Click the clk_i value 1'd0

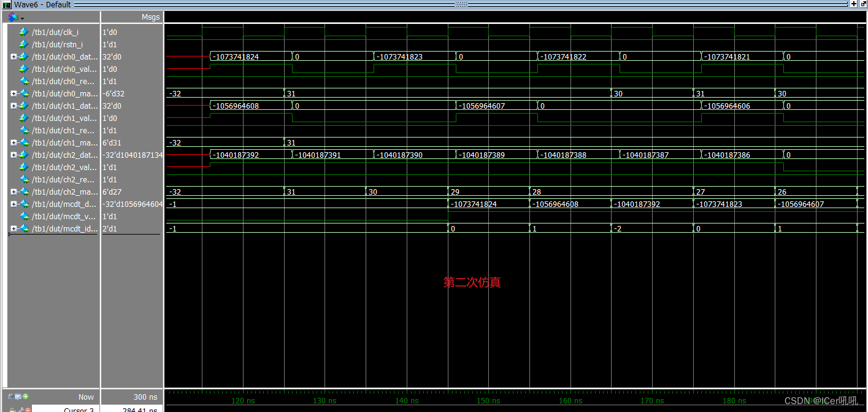110,32
